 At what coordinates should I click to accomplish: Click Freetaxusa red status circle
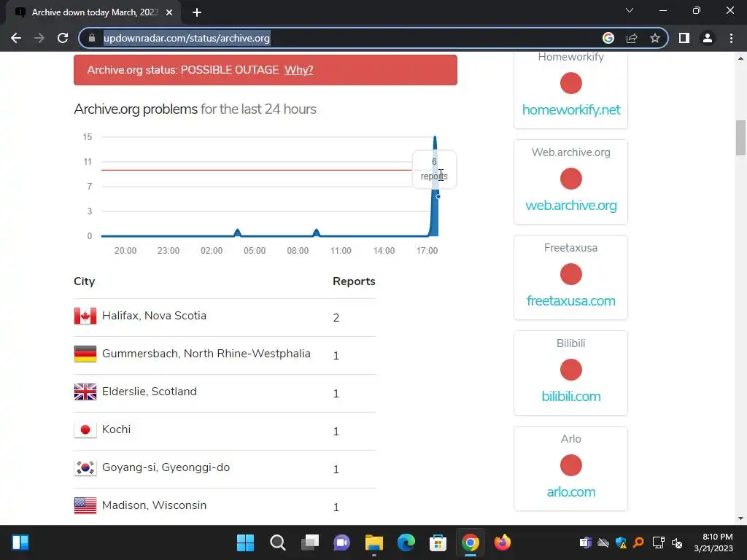(570, 274)
